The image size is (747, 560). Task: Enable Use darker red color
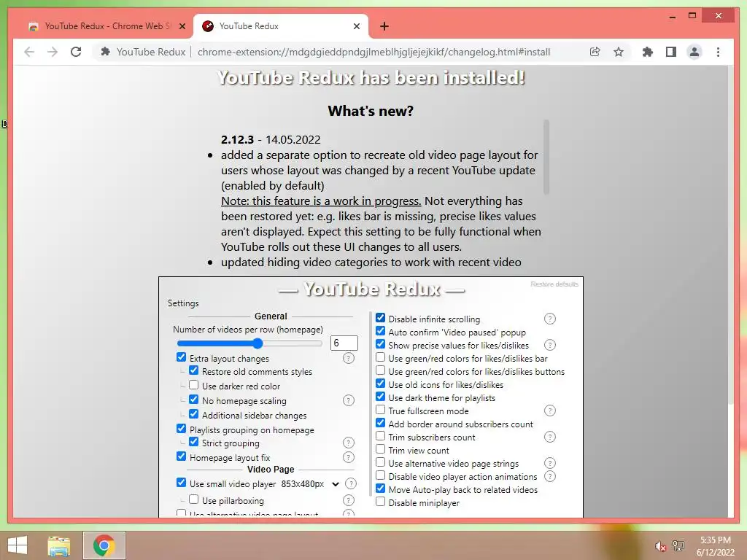(x=193, y=385)
